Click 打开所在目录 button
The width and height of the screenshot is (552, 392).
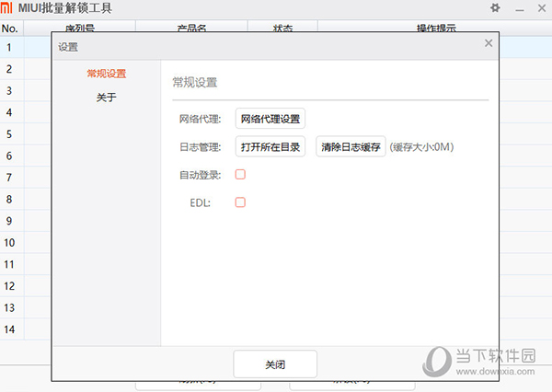click(x=270, y=146)
